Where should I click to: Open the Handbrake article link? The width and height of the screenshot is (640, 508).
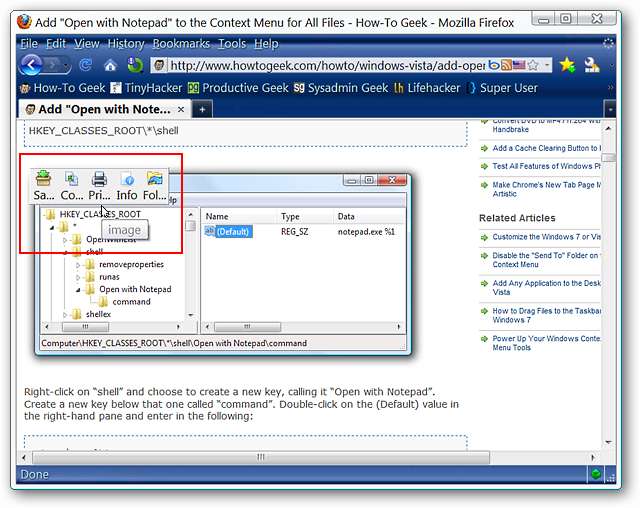[x=546, y=125]
